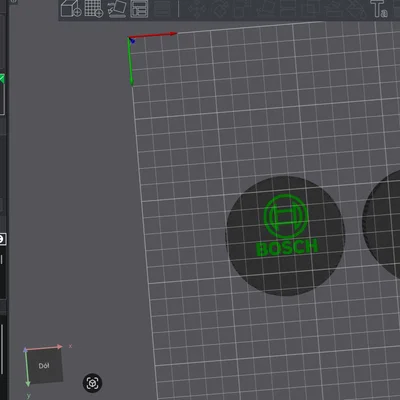Select the green BOSCH logo disc
This screenshot has width=400, height=400.
[x=285, y=236]
